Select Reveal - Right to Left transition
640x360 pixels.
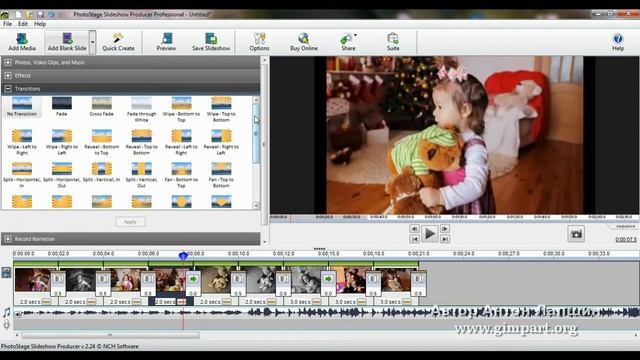tap(221, 142)
